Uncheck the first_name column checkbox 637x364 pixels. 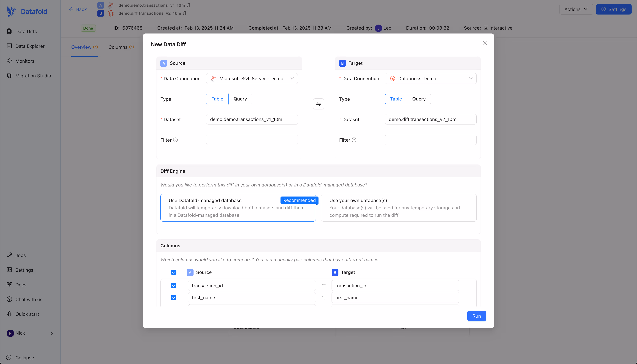click(x=174, y=298)
